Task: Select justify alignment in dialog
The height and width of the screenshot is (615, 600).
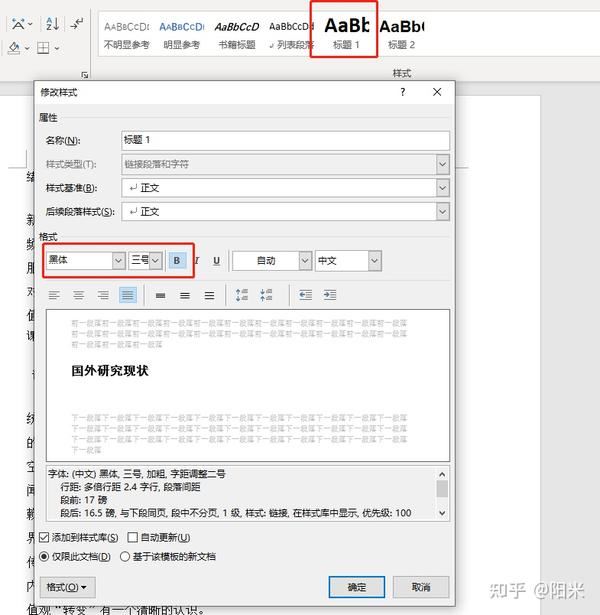Action: 127,295
